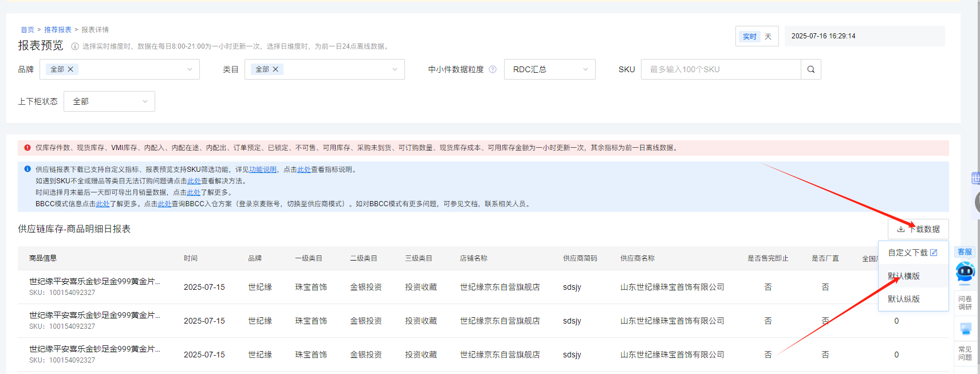980x374 pixels.
Task: Open the 问卷调研 sidebar entry
Action: [x=965, y=302]
